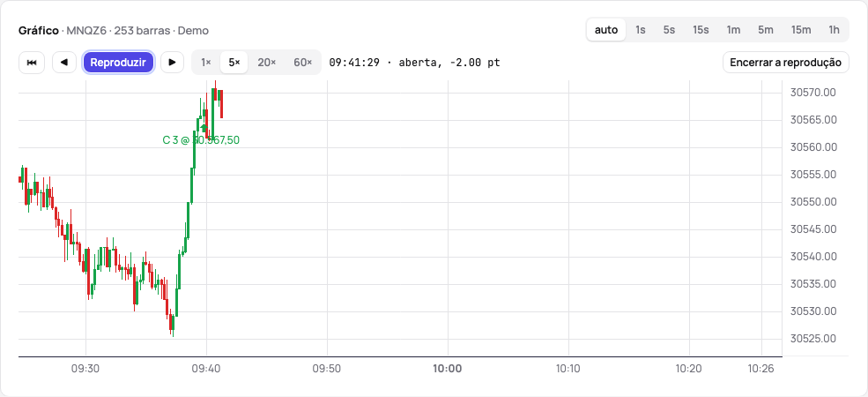The width and height of the screenshot is (868, 397).
Task: Click the 30540.00 price axis label
Action: click(x=813, y=257)
